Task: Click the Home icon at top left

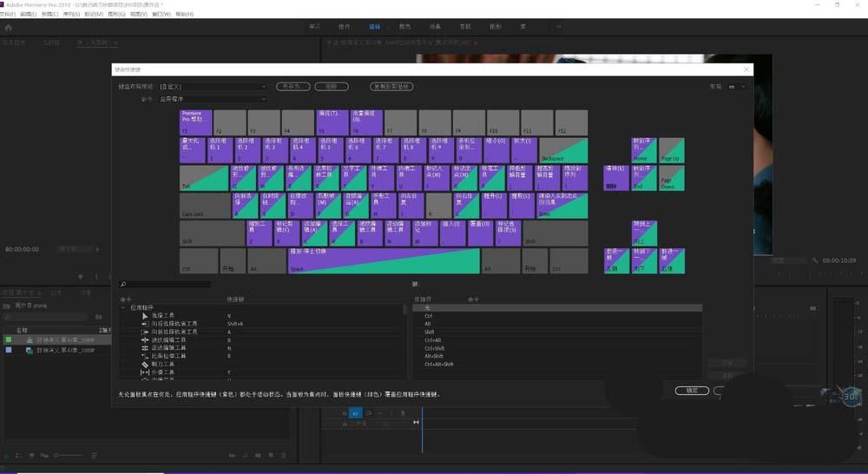Action: pos(9,27)
